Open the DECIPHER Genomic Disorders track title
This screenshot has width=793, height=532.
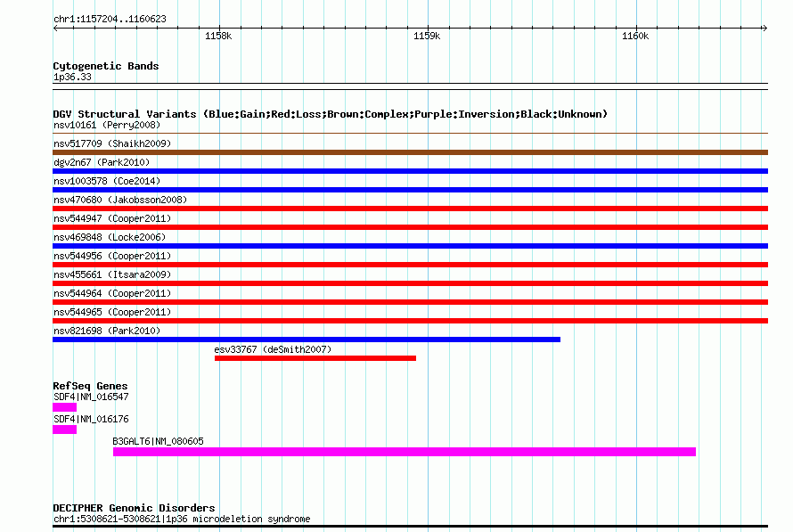(x=134, y=508)
